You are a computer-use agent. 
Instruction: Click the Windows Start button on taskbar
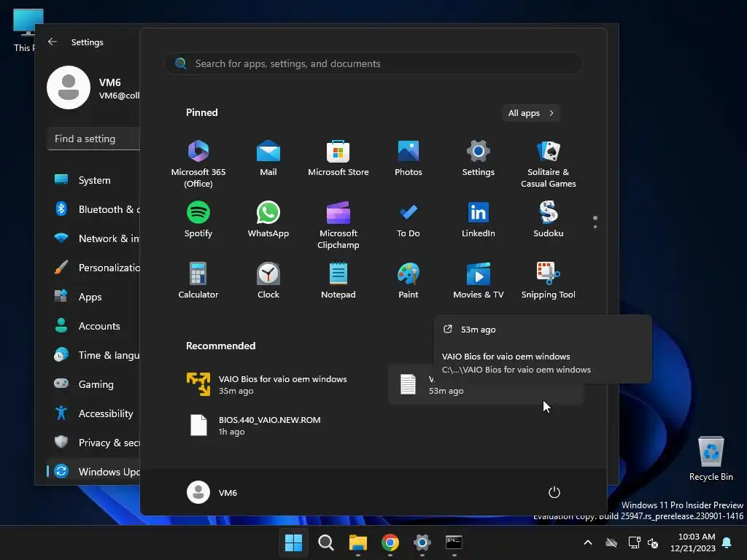pos(293,542)
